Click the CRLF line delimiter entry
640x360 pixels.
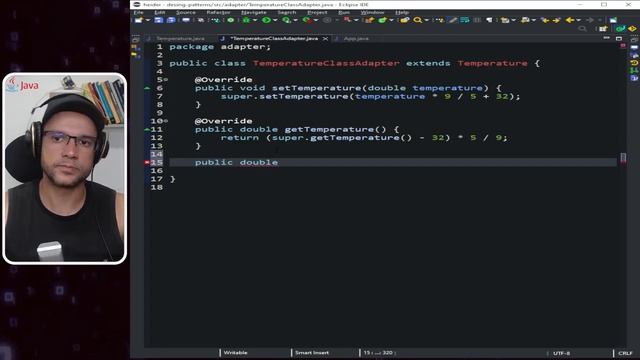click(625, 353)
